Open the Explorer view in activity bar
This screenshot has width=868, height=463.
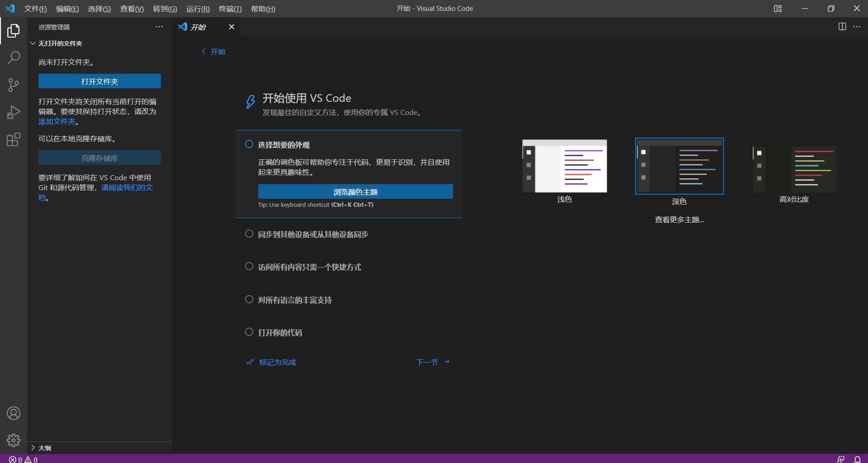point(14,31)
